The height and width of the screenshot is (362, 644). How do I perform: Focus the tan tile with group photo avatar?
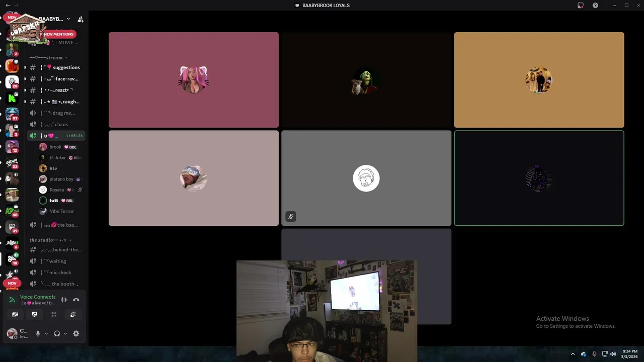[539, 80]
